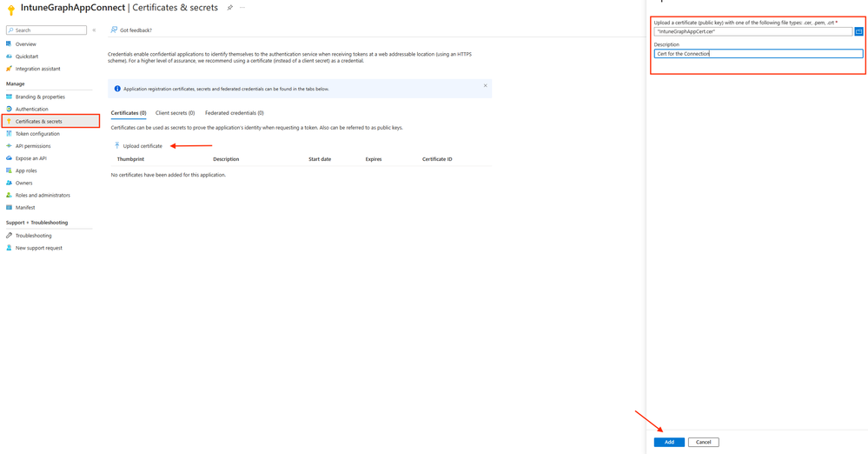868x454 pixels.
Task: Click the Got feedback person icon
Action: click(x=114, y=30)
